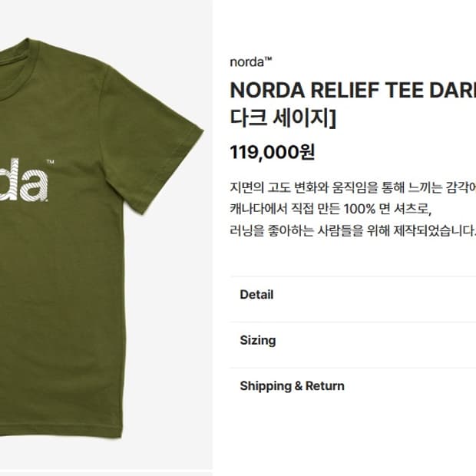Click the ™ mark on the shirt print
Viewport: 476px width, 476px height.
click(51, 161)
